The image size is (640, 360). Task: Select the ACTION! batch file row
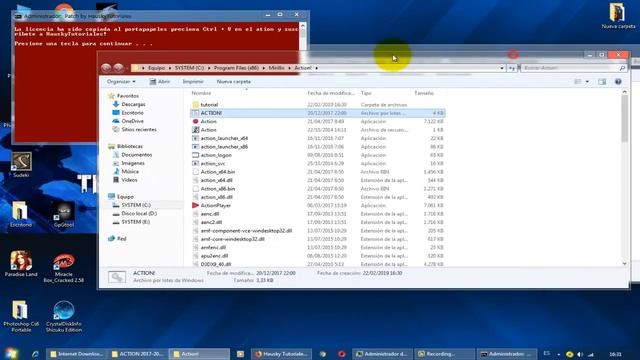[318, 113]
